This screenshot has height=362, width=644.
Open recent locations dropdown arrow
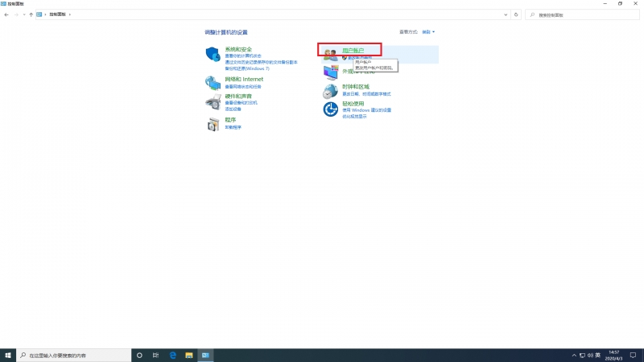(24, 14)
